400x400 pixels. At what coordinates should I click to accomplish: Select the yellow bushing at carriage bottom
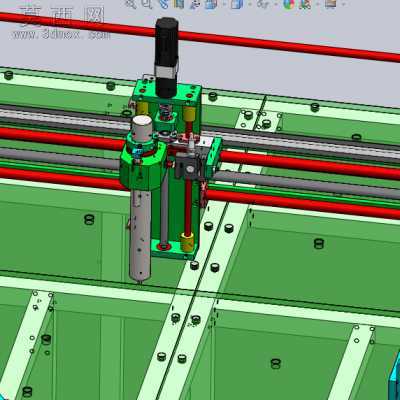tap(187, 242)
